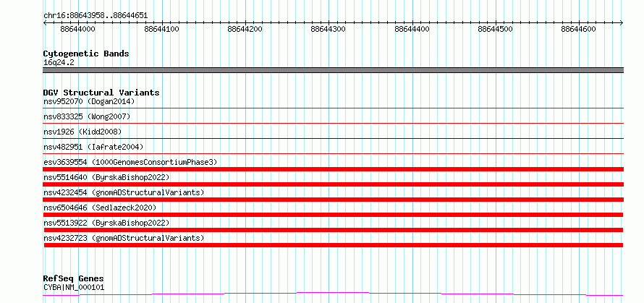Select the RefSeq Genes track title
Image resolution: width=644 pixels, height=303 pixels.
[74, 279]
